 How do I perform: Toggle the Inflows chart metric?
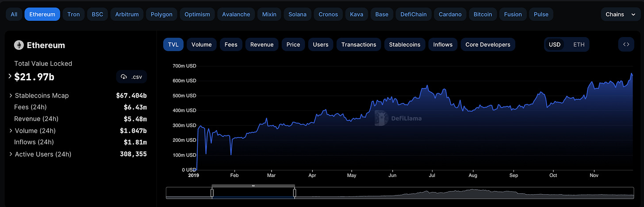point(443,44)
